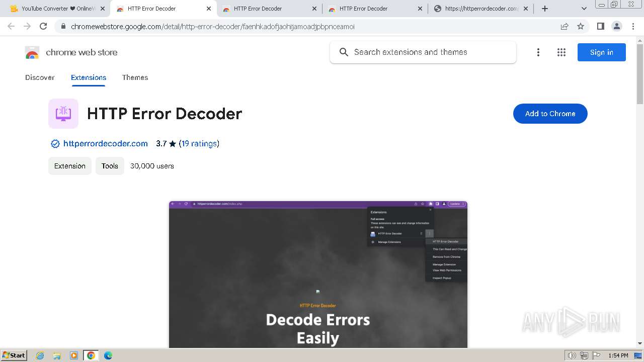Click the Extension category chip
Image resolution: width=644 pixels, height=362 pixels.
click(70, 166)
